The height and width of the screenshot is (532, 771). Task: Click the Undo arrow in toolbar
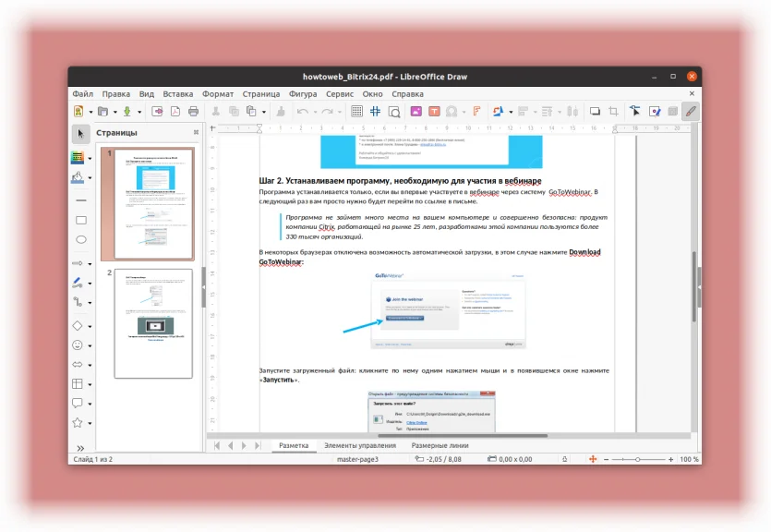(303, 112)
